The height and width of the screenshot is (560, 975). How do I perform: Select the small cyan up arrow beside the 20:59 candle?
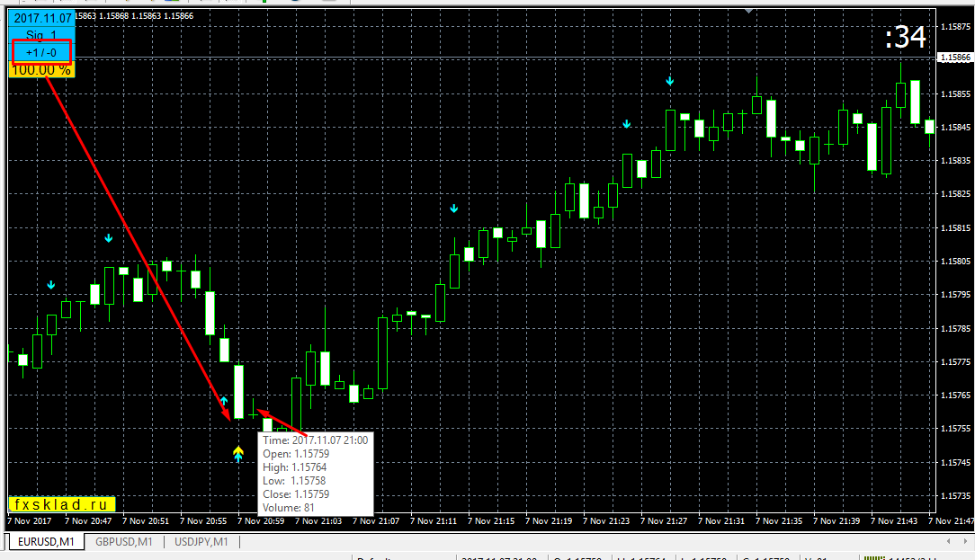224,401
